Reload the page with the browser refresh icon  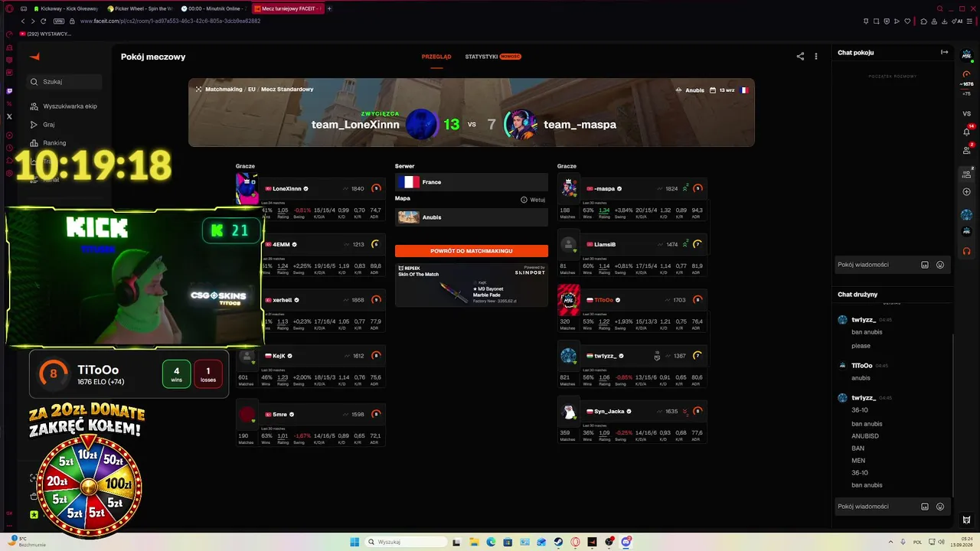[43, 21]
